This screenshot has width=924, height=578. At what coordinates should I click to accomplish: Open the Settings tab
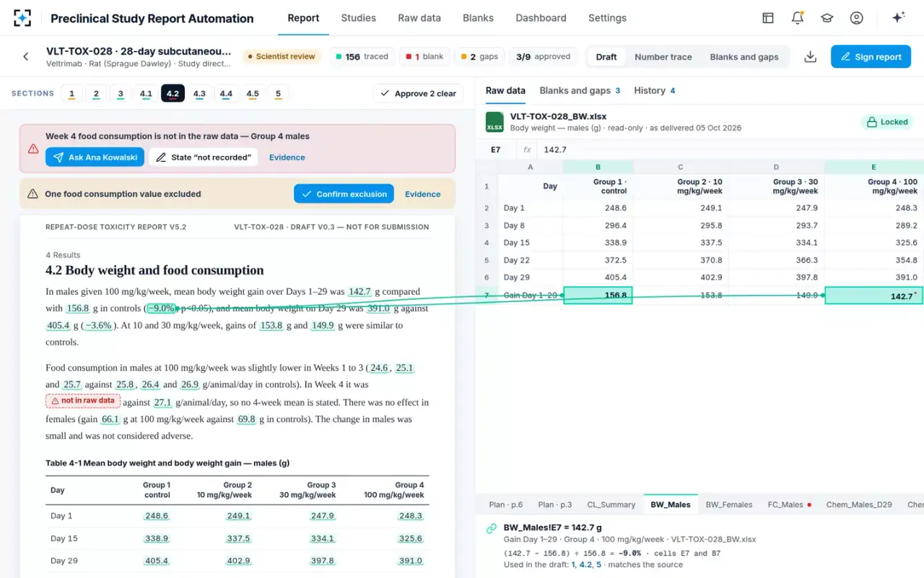coord(607,18)
